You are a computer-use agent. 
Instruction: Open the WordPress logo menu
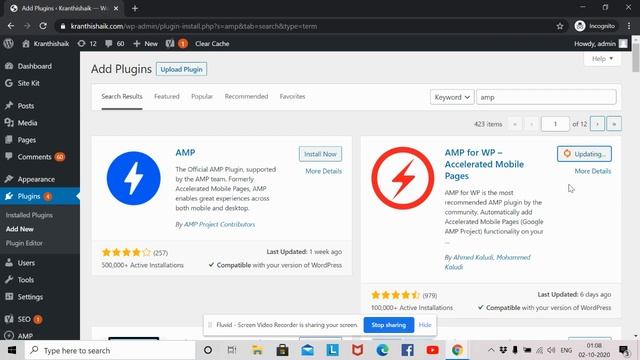click(9, 44)
